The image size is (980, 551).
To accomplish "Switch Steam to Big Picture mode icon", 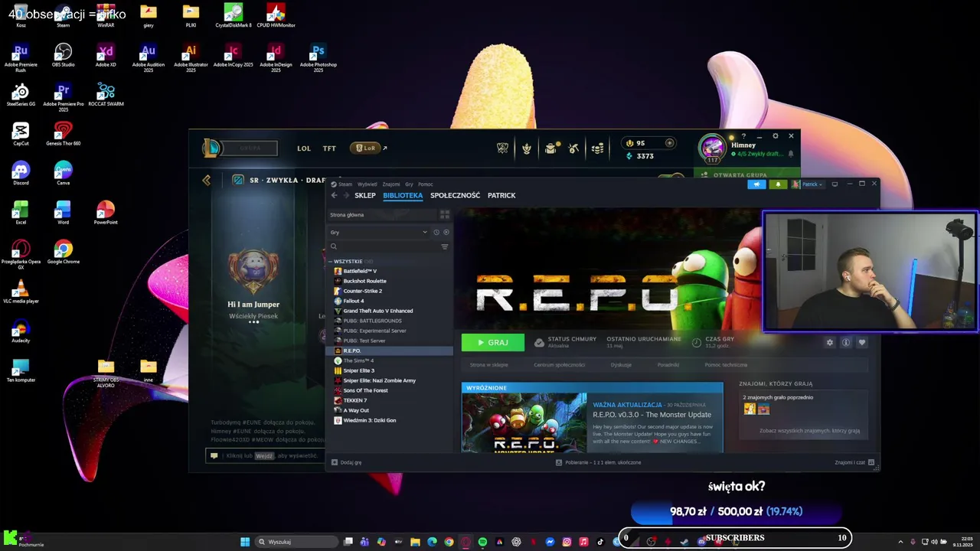I will pos(835,184).
